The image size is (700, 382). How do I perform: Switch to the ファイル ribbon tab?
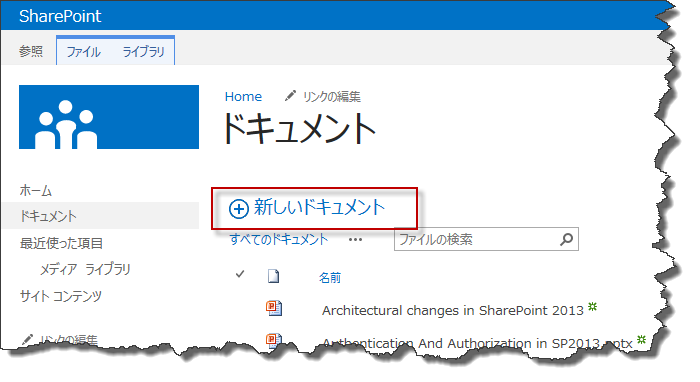(83, 52)
